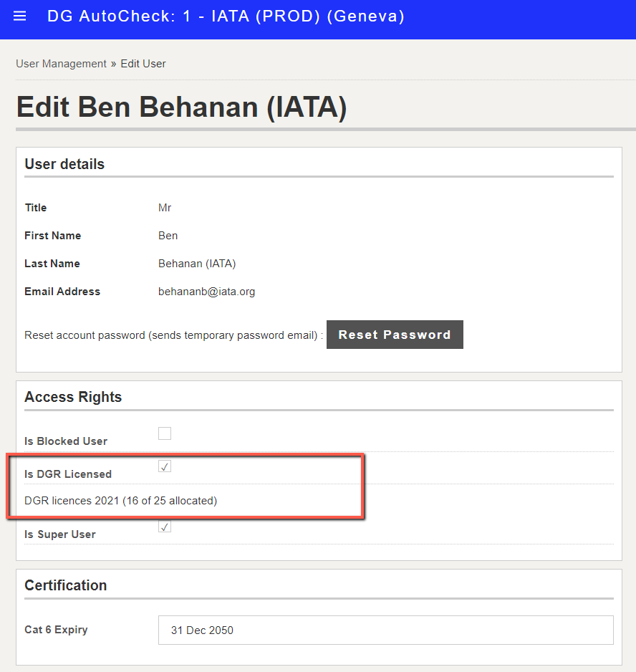Screen dimensions: 636x672
Task: Toggle the Is Super User checkbox
Action: point(165,527)
